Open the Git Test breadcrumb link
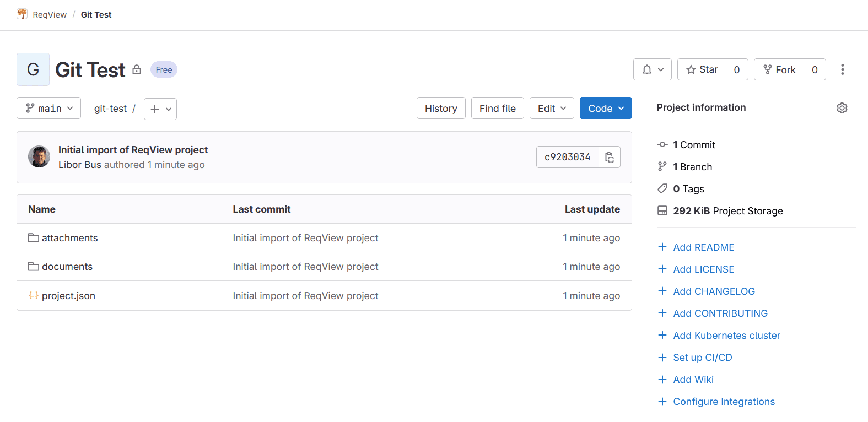Viewport: 868px width, 422px height. click(x=96, y=15)
